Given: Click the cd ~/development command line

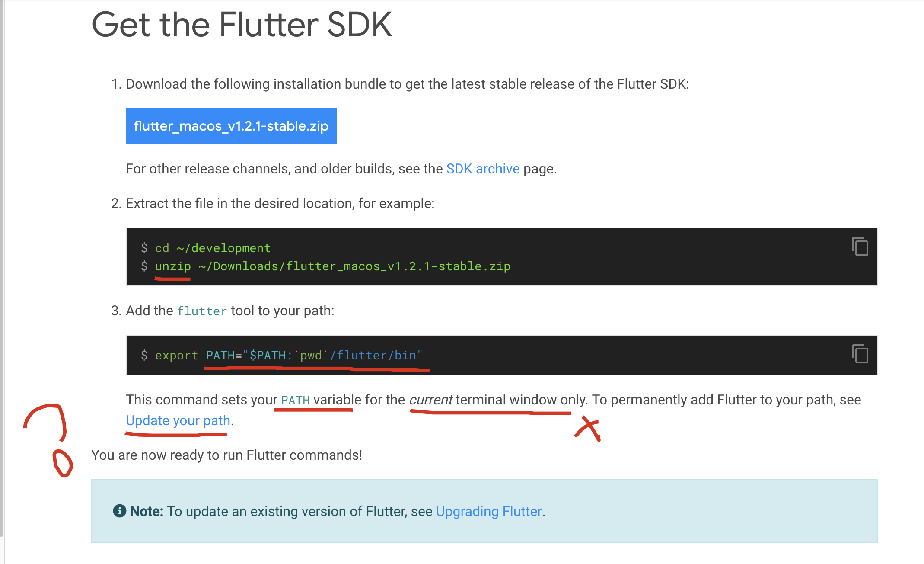Looking at the screenshot, I should pos(213,248).
